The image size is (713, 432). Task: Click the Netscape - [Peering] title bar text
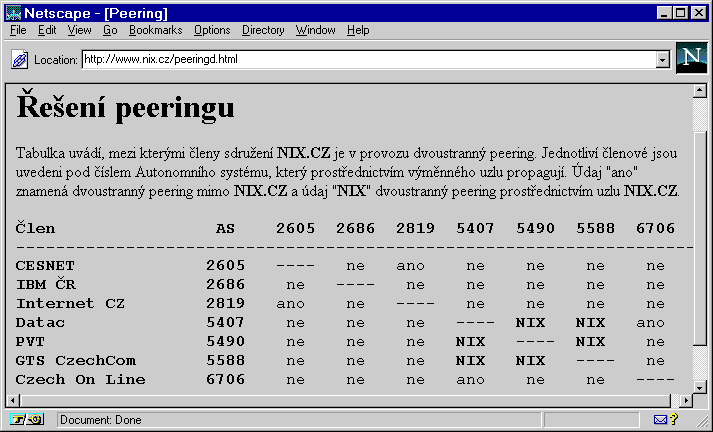96,13
